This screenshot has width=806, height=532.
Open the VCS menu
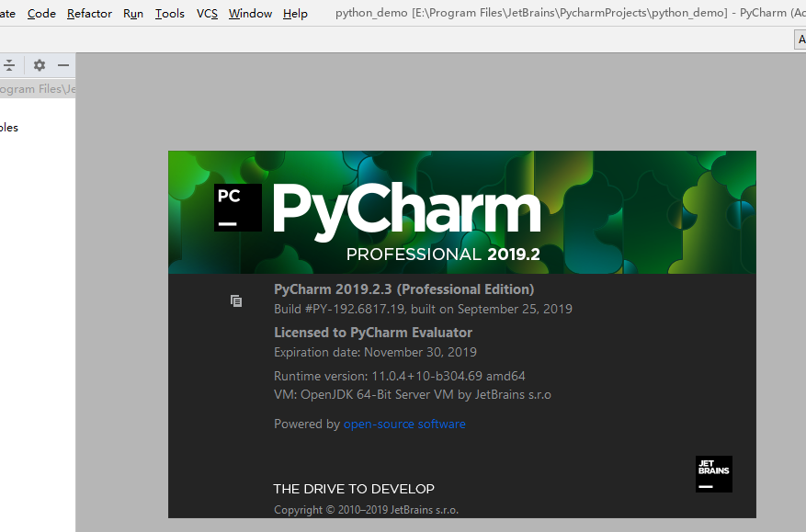point(207,14)
